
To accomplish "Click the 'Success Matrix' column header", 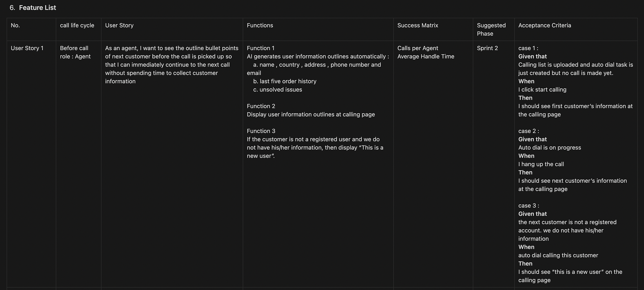I will (x=418, y=25).
